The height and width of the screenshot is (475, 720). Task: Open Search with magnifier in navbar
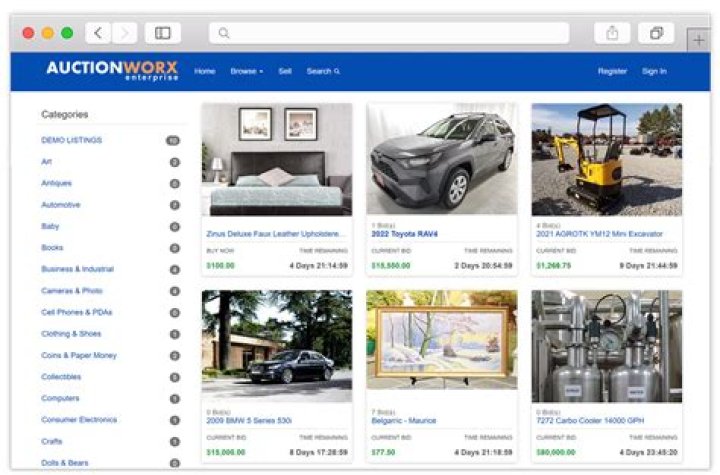coord(323,72)
